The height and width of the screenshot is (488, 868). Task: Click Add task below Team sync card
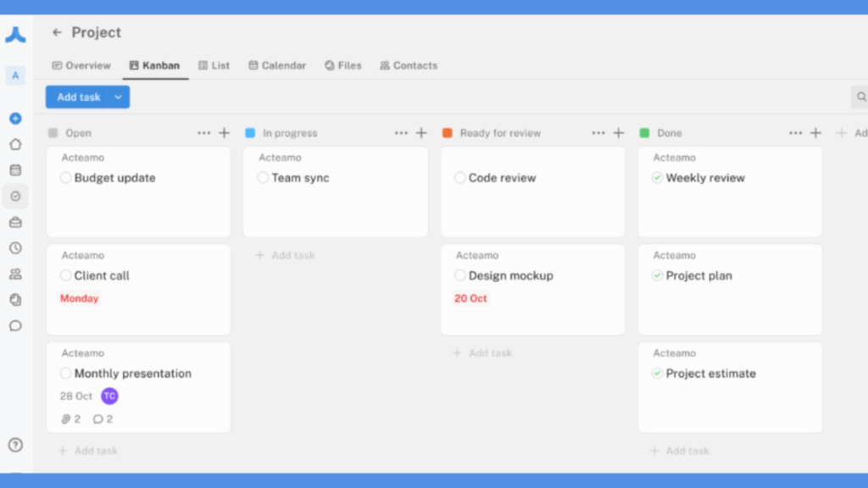click(285, 255)
